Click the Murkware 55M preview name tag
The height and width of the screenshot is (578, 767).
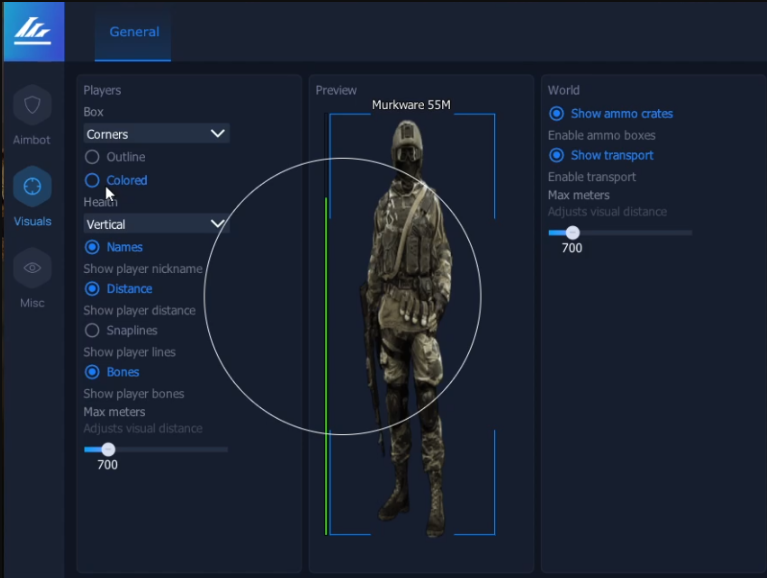pyautogui.click(x=411, y=105)
